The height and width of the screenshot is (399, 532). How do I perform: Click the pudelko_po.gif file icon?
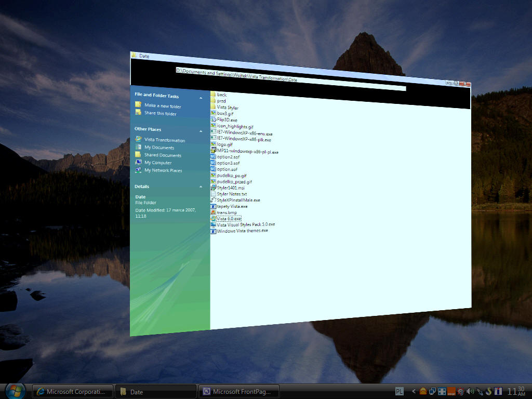(x=213, y=175)
